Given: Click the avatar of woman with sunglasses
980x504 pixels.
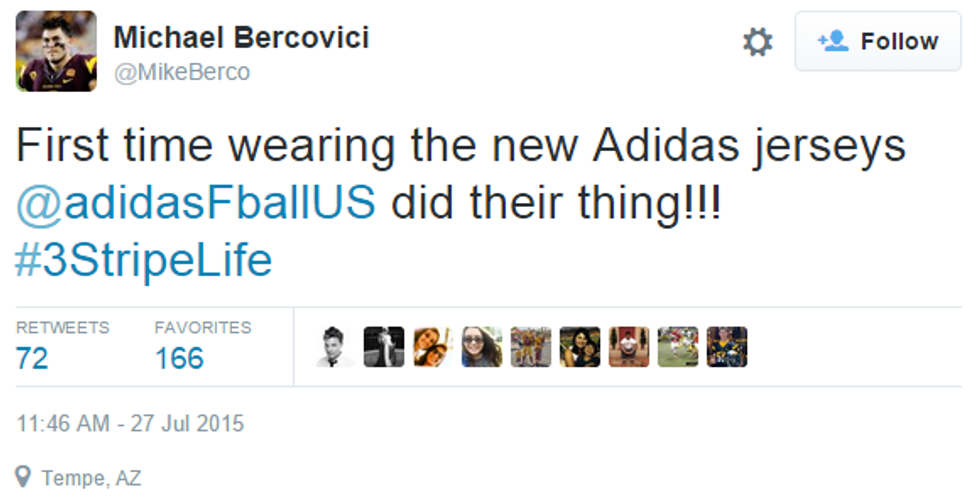Looking at the screenshot, I should click(482, 347).
